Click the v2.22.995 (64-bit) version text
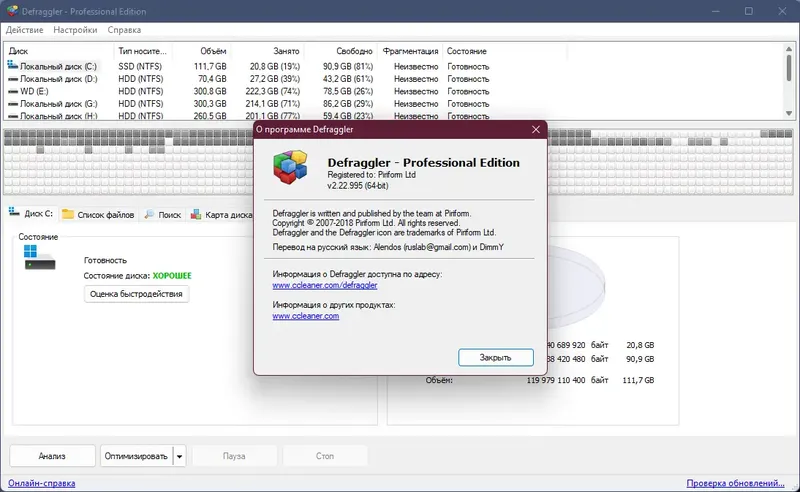This screenshot has height=492, width=800. pos(358,186)
